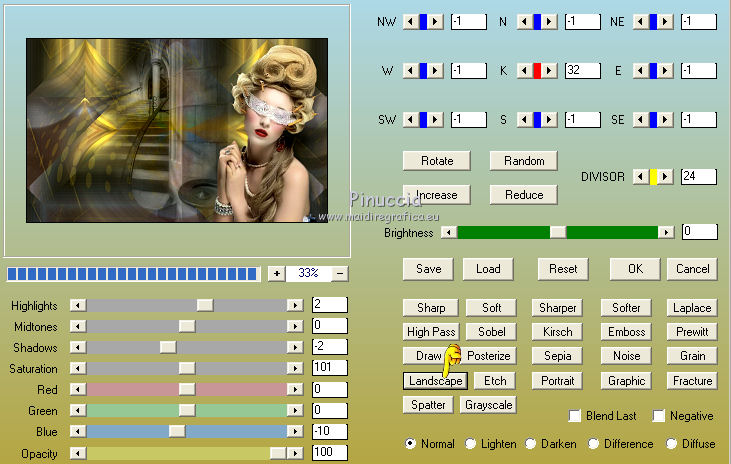Click the NW right arrow stepper
This screenshot has width=731, height=464.
[435, 21]
